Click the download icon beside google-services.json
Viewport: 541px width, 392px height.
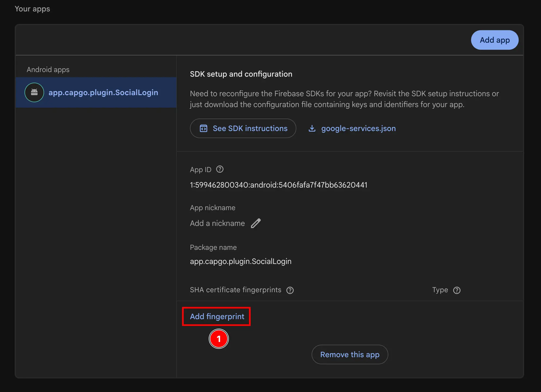(312, 128)
